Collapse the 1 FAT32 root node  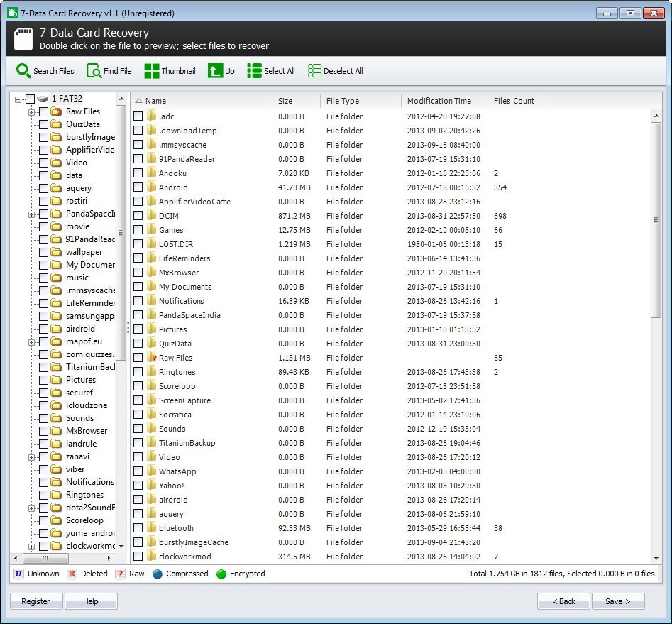(x=17, y=98)
